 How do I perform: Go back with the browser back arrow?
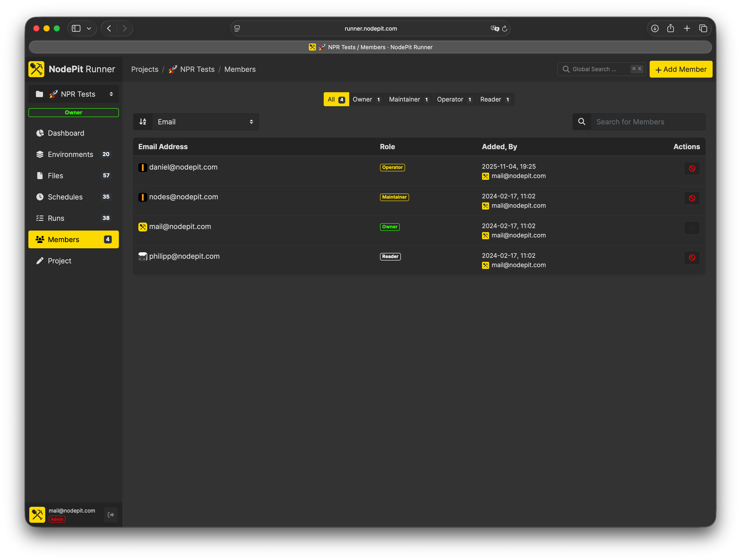coord(109,28)
